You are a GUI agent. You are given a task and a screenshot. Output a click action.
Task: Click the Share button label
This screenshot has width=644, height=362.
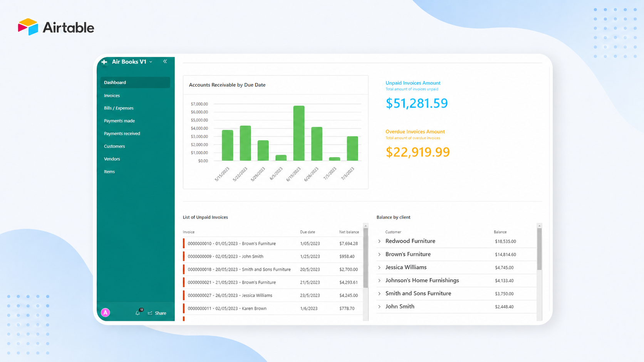point(160,313)
